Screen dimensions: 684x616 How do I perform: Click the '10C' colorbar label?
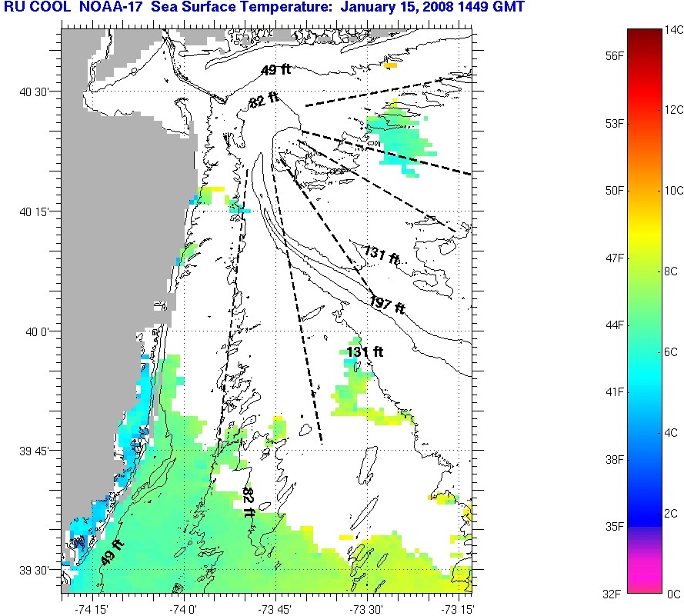pyautogui.click(x=674, y=191)
